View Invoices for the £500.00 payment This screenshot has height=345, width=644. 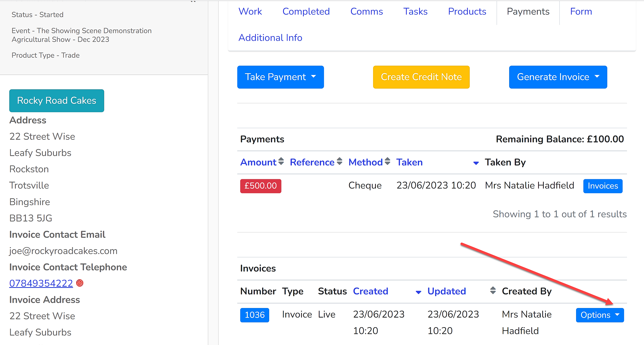pos(603,186)
